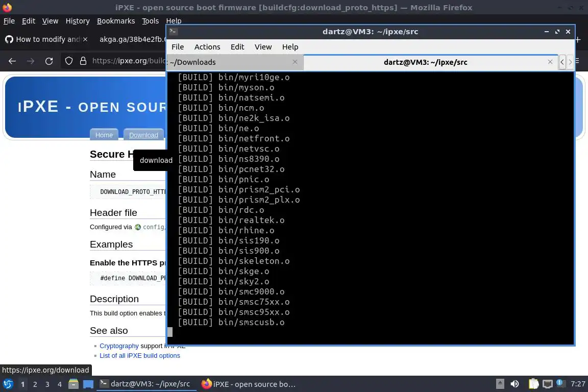Click the 'bin/prism2_pci.o' build line in terminal

[x=238, y=189]
